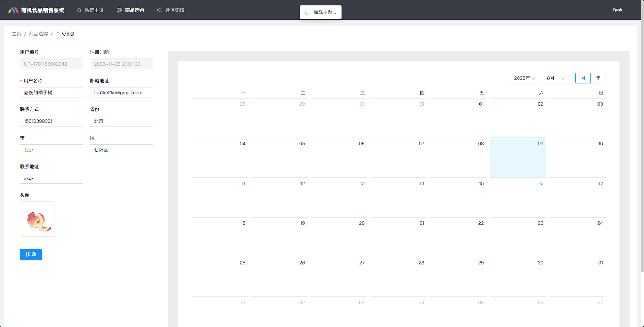Select calendar date 10
This screenshot has width=644, height=327.
(577, 157)
